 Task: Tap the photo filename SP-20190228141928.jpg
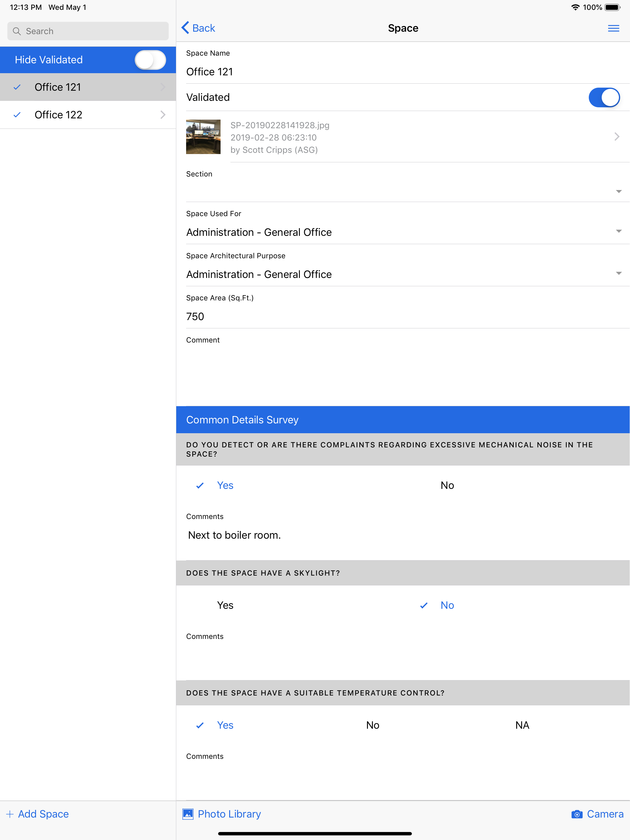click(280, 125)
